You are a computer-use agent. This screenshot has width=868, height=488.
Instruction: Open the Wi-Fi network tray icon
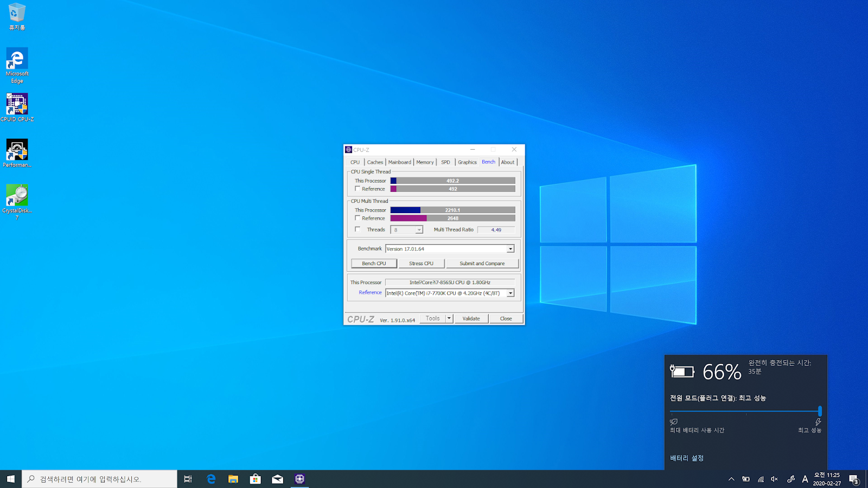pos(761,479)
